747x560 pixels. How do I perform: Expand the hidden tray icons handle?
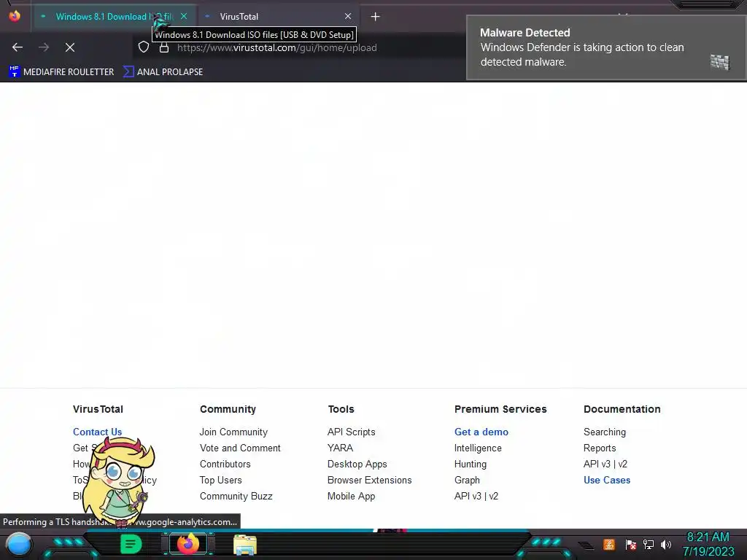point(586,545)
